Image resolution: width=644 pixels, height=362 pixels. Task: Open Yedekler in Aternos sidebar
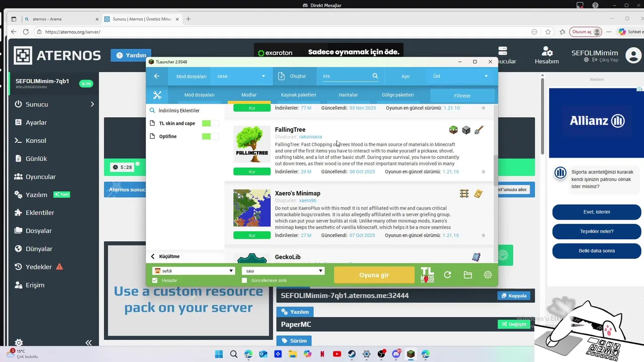click(x=39, y=267)
